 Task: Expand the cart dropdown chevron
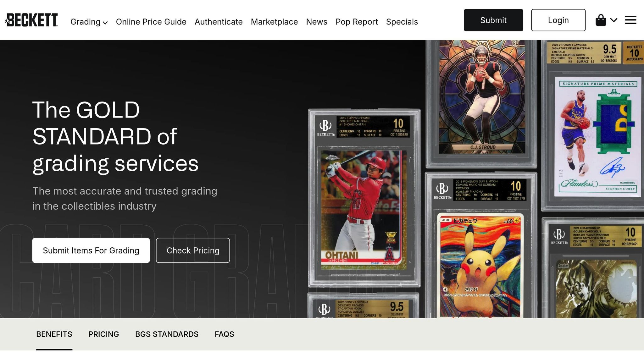[613, 20]
